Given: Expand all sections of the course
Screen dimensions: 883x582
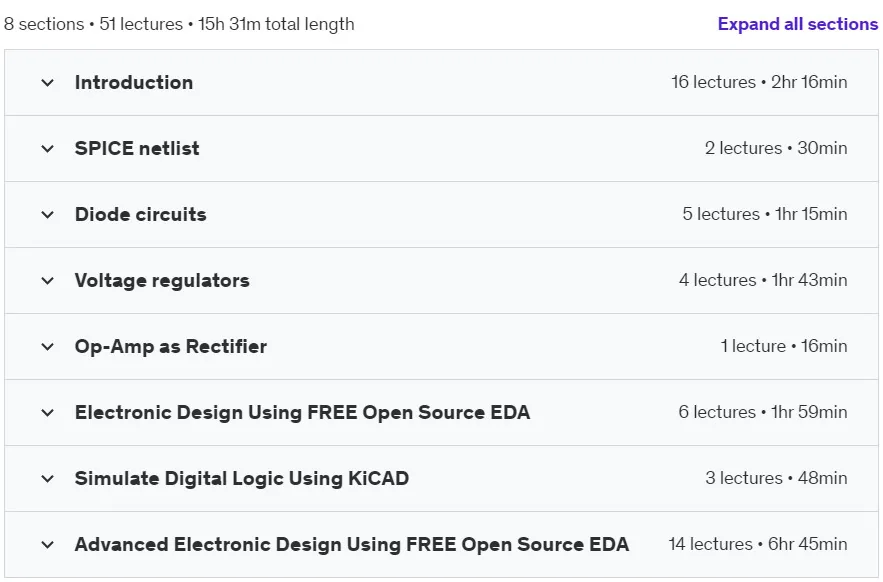Looking at the screenshot, I should pyautogui.click(x=797, y=24).
